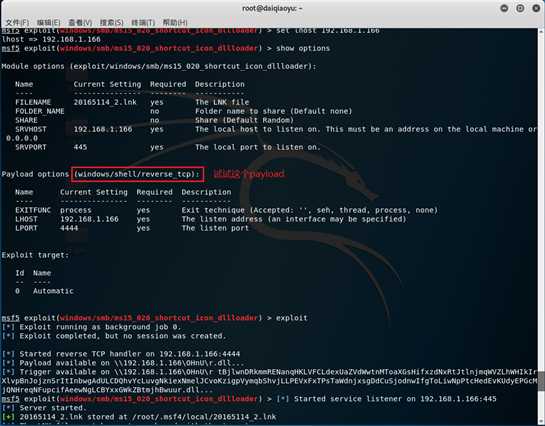Viewport: 545px width, 426px height.
Task: Click LPORT value 4444
Action: point(69,228)
